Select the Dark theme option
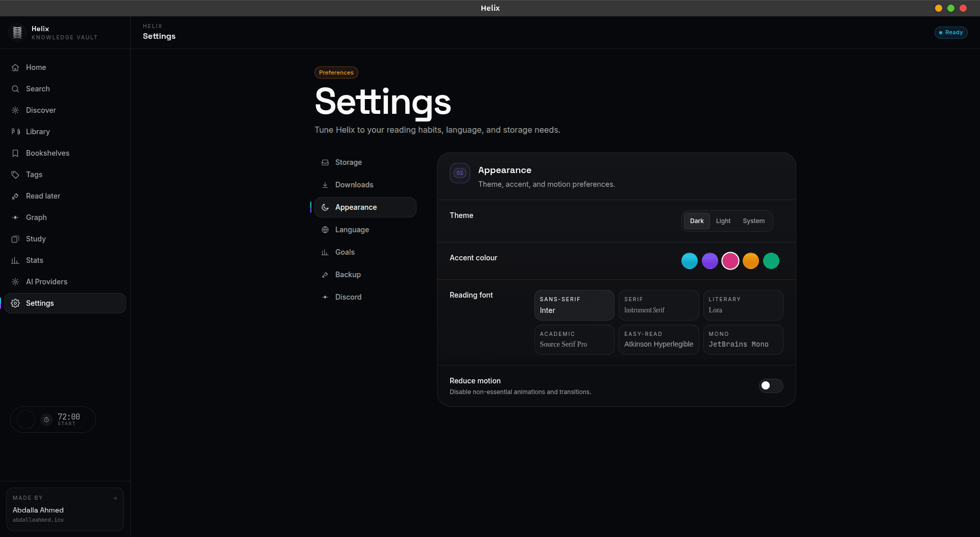 click(697, 221)
